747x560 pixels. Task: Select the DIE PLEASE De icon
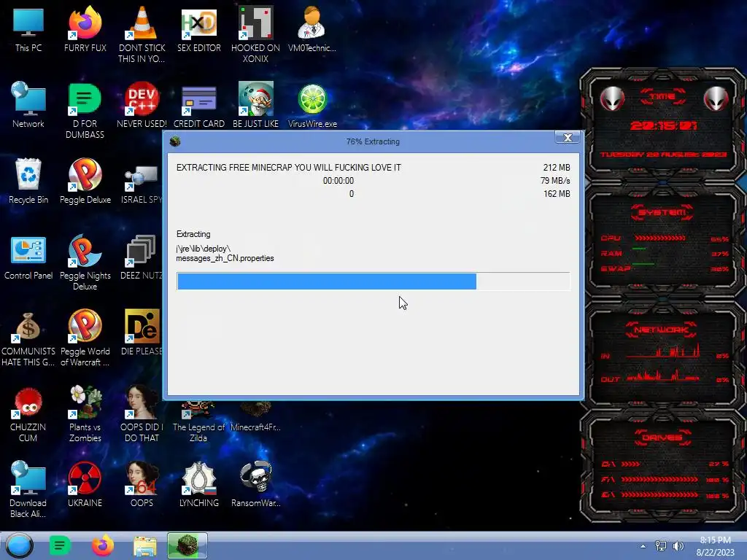(x=142, y=332)
